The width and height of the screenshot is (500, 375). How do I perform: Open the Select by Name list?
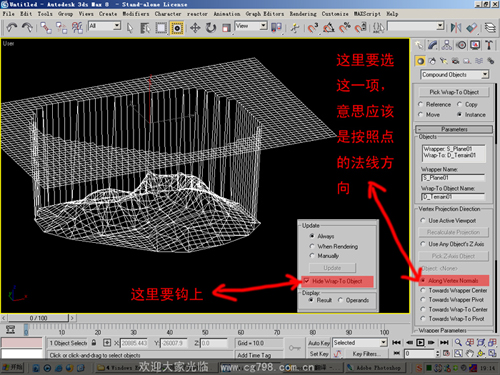pos(145,28)
